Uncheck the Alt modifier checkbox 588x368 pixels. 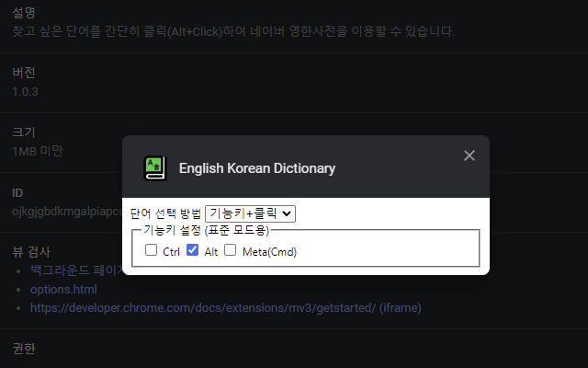192,250
